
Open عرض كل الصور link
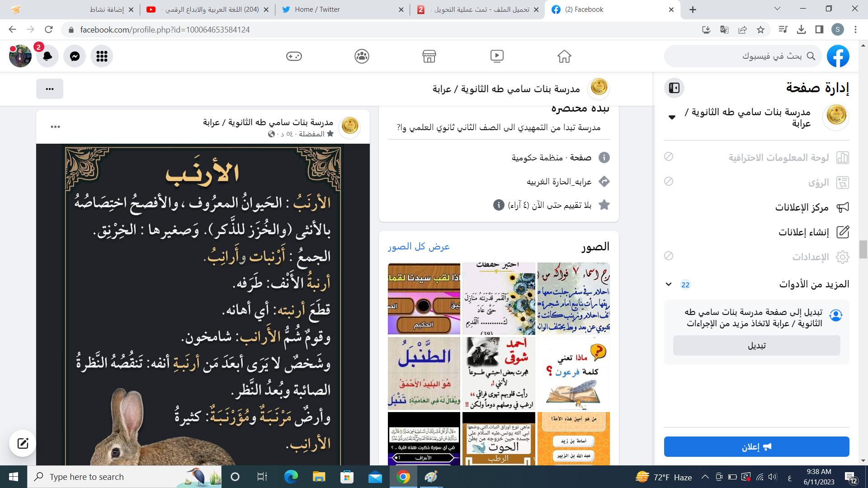[x=419, y=246]
